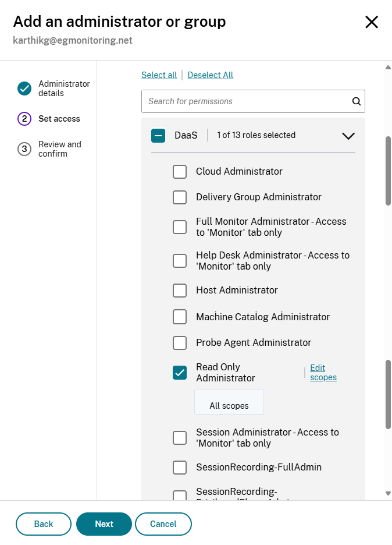Click the step 2 Set access icon
392x545 pixels.
24,119
